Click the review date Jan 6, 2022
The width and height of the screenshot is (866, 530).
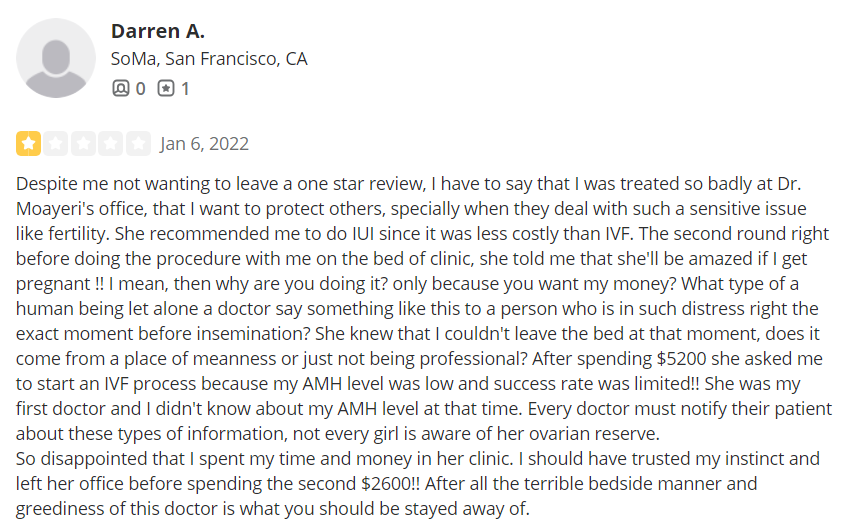[204, 144]
